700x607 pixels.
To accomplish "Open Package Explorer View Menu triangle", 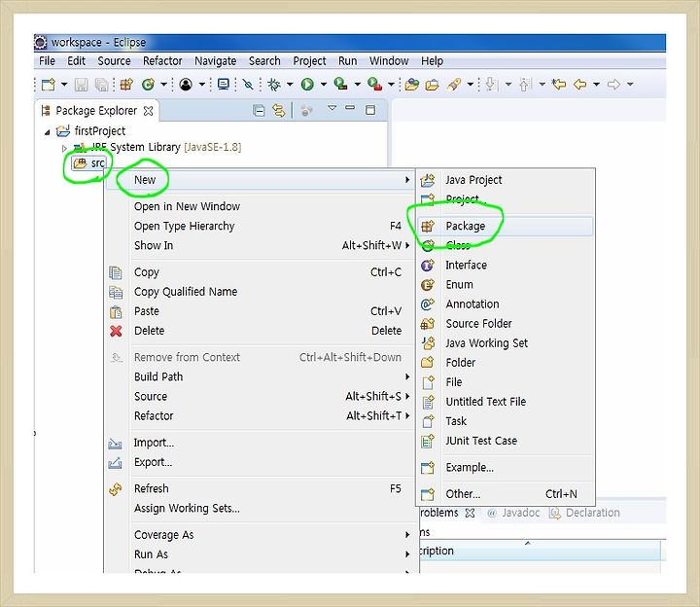I will click(332, 108).
